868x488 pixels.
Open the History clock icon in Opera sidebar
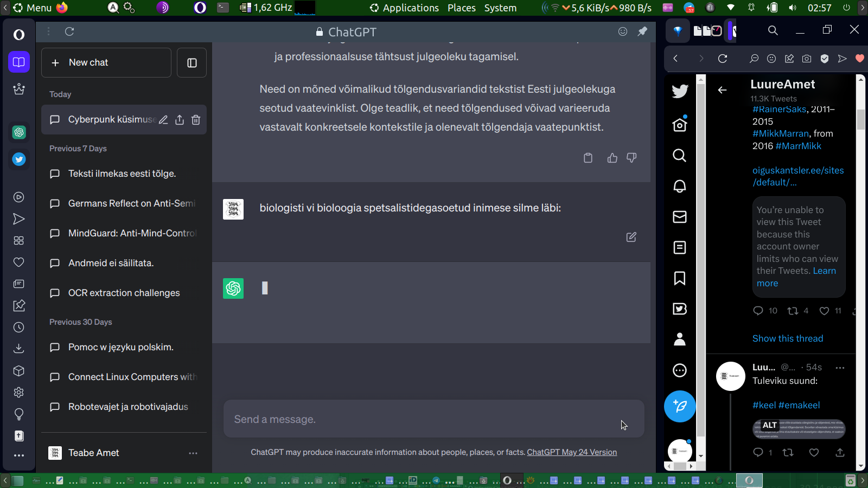19,328
